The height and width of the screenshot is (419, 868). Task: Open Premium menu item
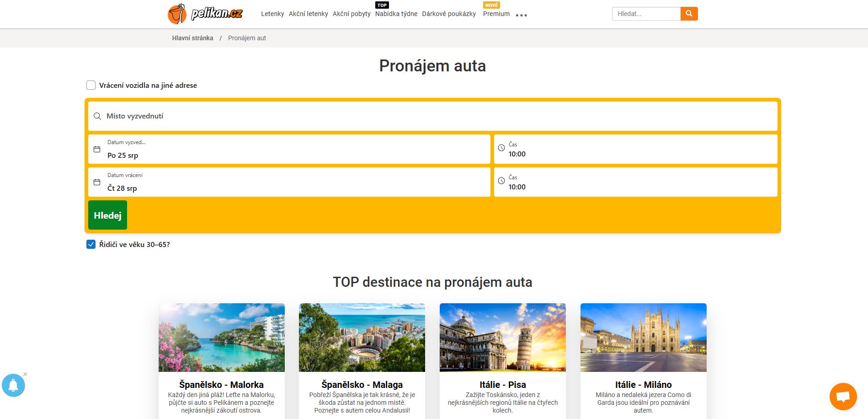coord(496,14)
